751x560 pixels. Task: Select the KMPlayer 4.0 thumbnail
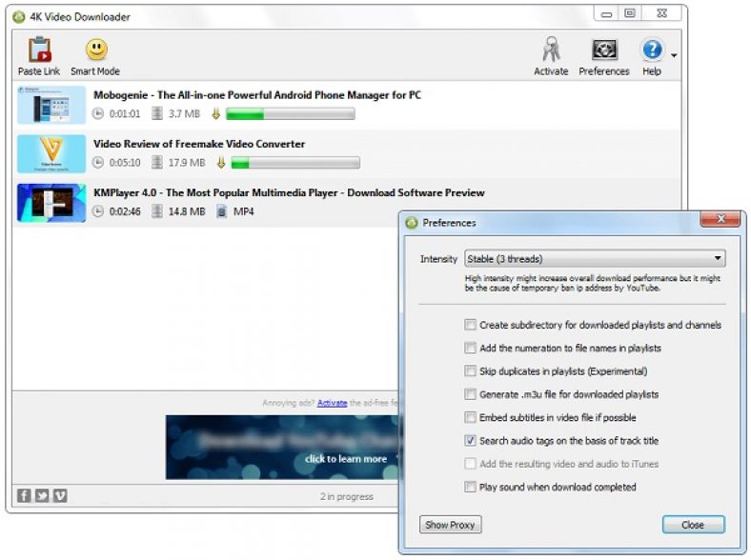pos(51,203)
